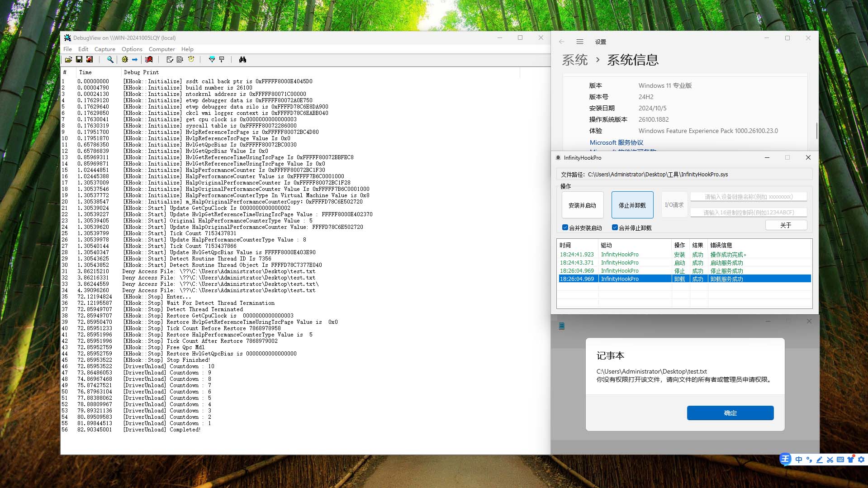Image resolution: width=868 pixels, height=488 pixels.
Task: Click the hex control code input field
Action: pos(749,213)
